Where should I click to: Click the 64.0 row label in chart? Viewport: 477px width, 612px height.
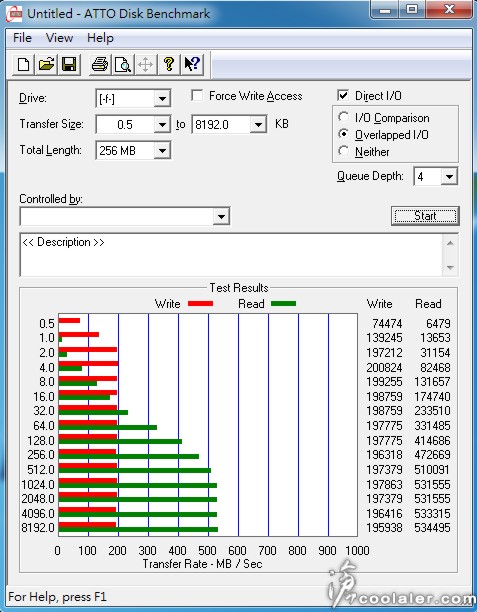click(x=44, y=425)
